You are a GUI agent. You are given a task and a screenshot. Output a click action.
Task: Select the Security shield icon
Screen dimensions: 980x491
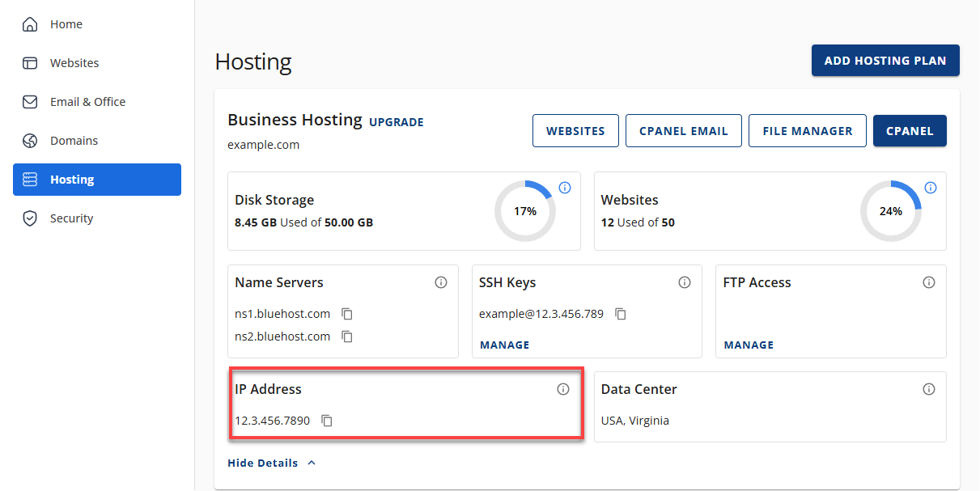pos(30,218)
